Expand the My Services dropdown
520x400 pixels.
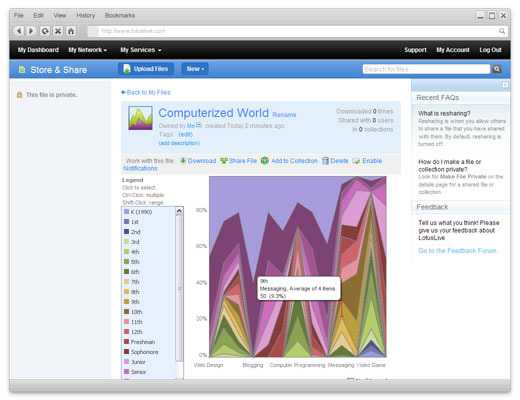141,50
